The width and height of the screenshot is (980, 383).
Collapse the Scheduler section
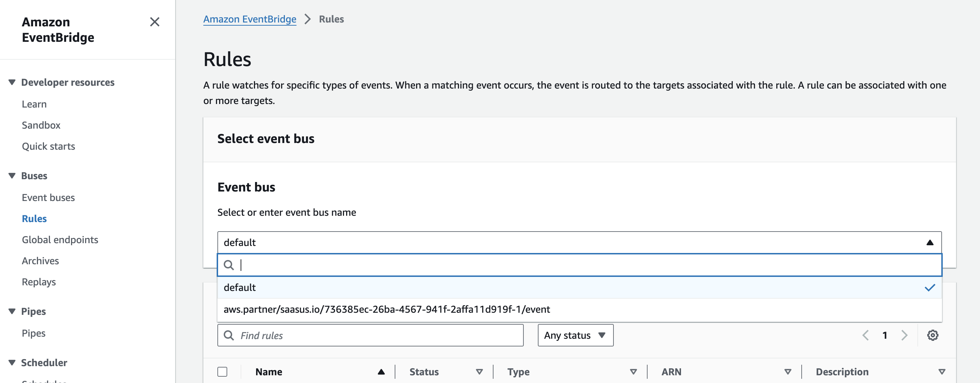pos(12,363)
